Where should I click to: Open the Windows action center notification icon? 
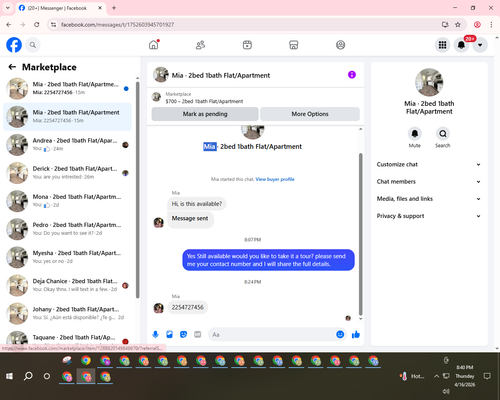tap(487, 376)
